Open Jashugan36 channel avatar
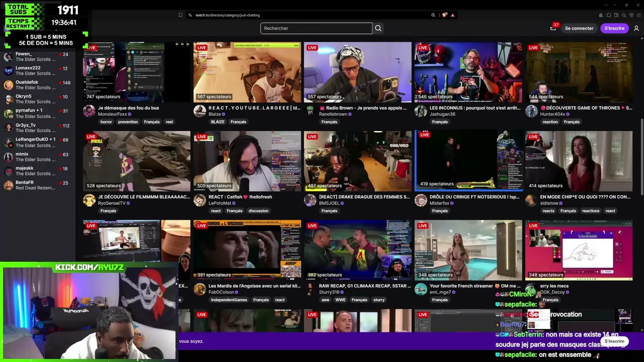The height and width of the screenshot is (362, 644). (421, 111)
